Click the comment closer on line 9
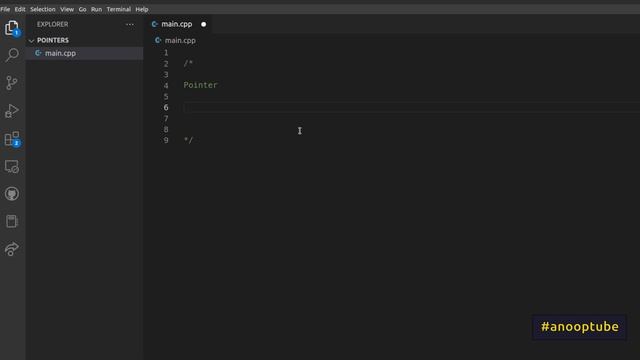 [188, 140]
